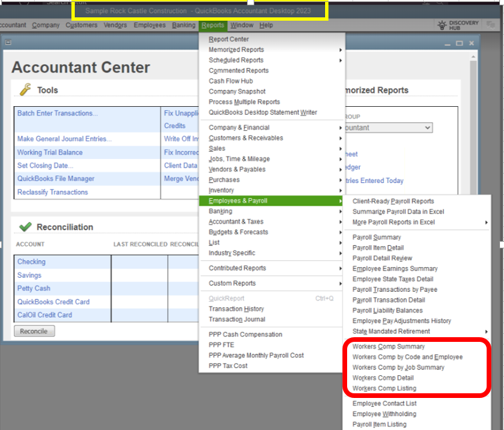Select Industry Specific menu item
This screenshot has height=430, width=504.
[232, 253]
